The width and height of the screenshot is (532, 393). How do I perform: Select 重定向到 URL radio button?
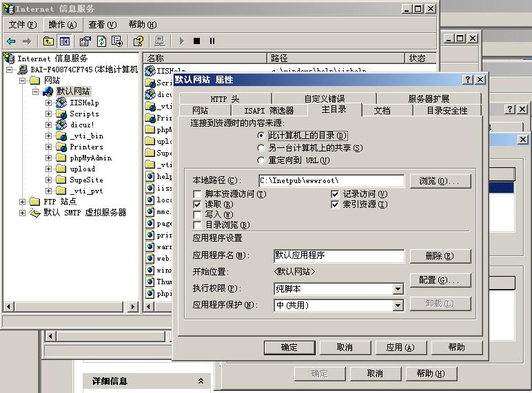point(260,160)
